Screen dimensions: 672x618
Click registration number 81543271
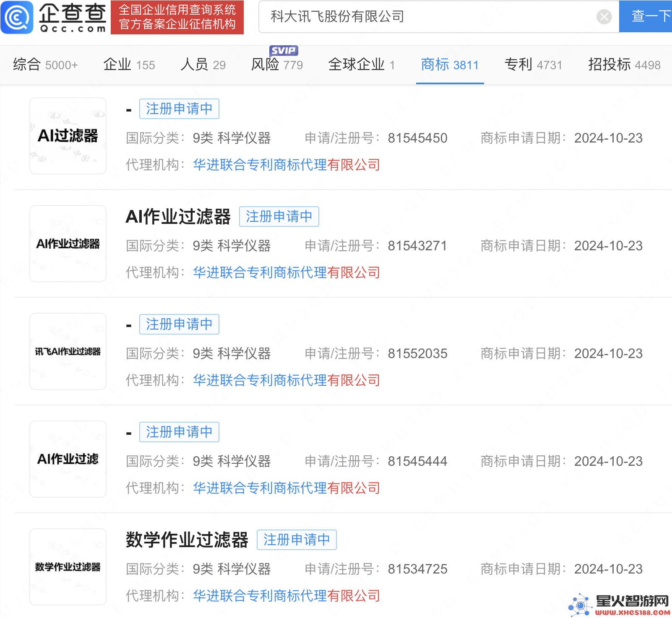click(x=417, y=246)
